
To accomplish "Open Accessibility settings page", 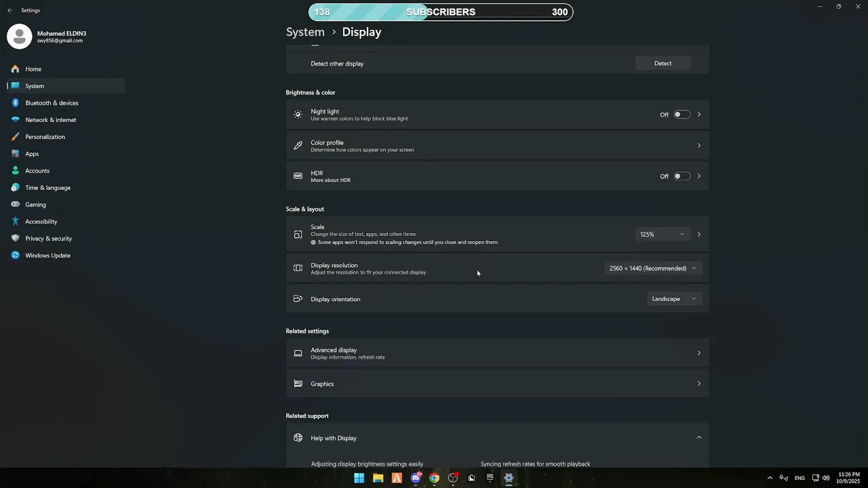I will pos(66,222).
